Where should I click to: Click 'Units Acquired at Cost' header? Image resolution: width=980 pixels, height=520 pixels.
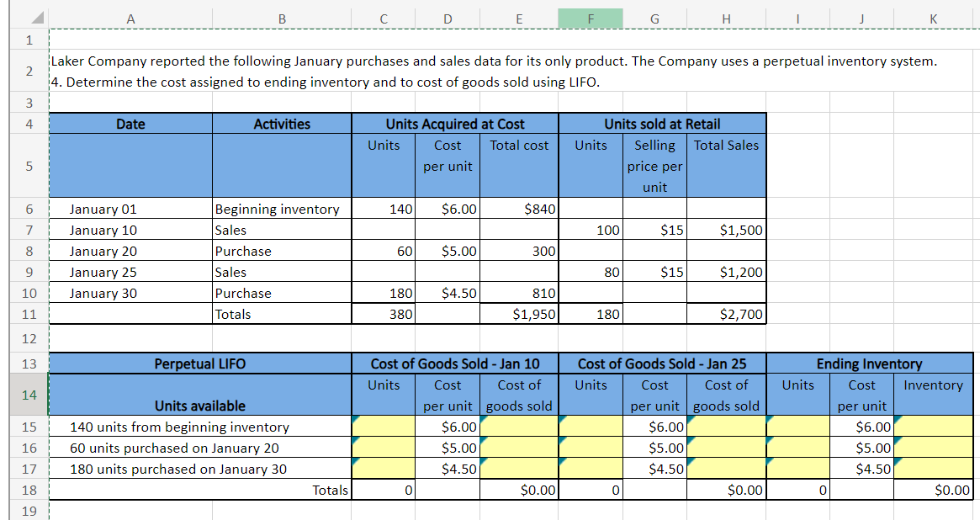point(455,124)
